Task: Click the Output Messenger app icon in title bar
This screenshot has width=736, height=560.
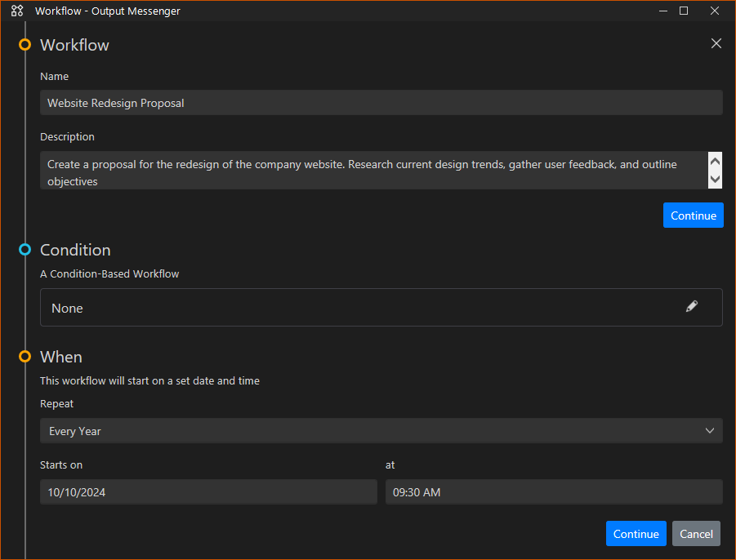Action: 17,11
